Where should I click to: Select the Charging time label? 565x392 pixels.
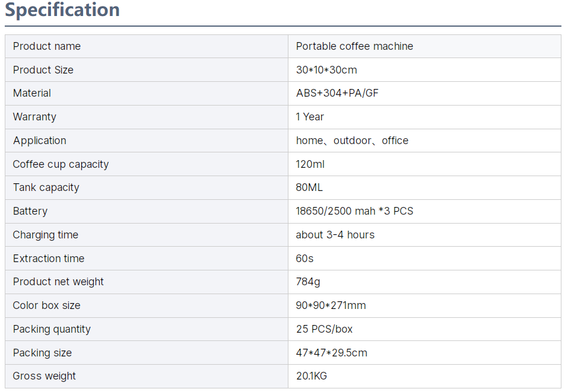46,235
